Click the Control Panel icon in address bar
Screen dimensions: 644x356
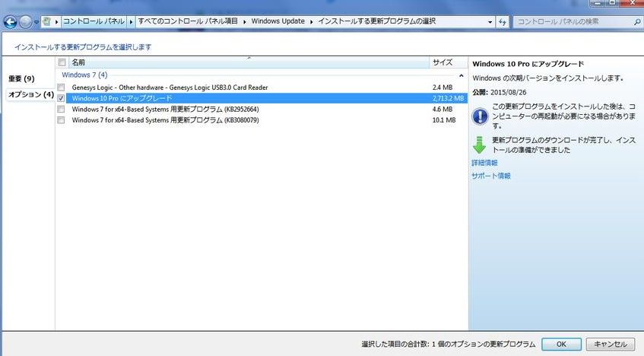46,21
